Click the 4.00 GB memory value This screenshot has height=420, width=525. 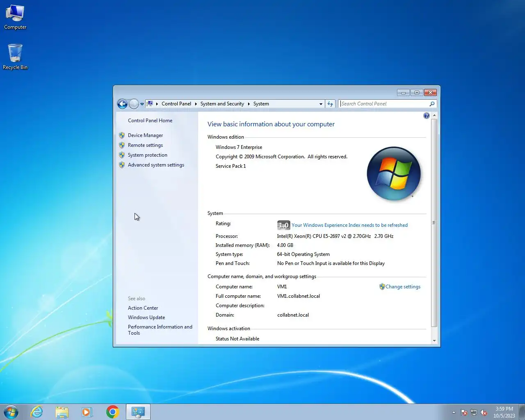tap(285, 245)
